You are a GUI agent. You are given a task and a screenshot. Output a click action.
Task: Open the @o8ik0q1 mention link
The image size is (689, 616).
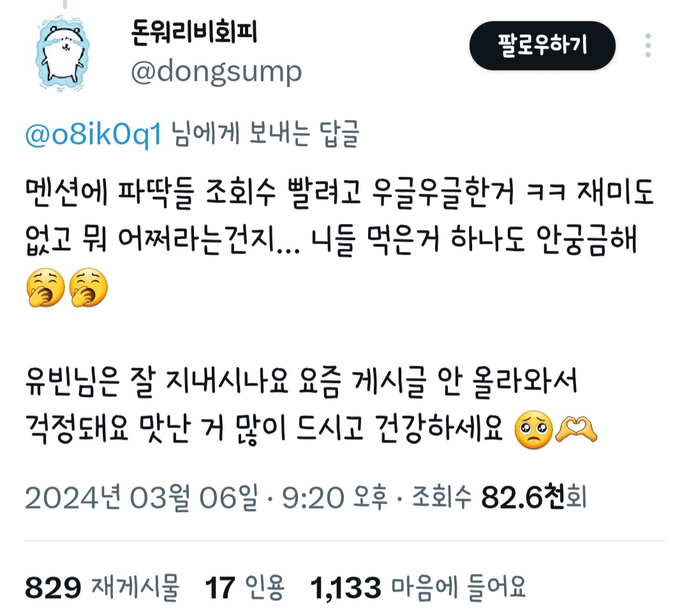pos(93,134)
